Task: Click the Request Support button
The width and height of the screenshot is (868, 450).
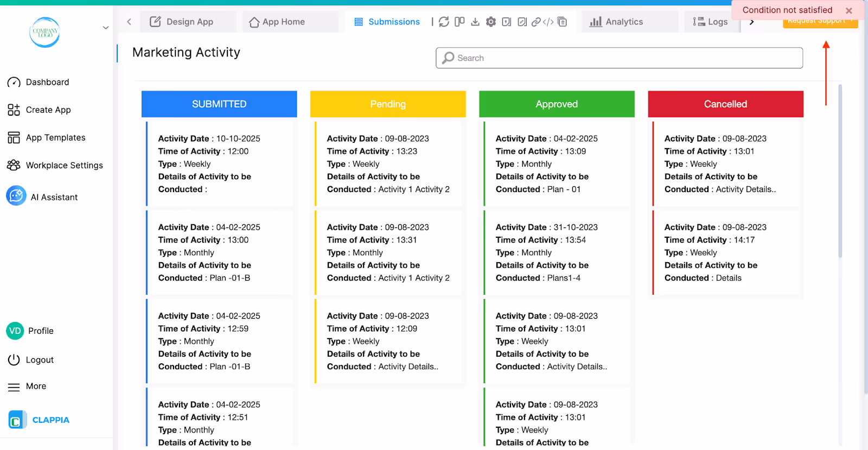Action: click(x=819, y=23)
